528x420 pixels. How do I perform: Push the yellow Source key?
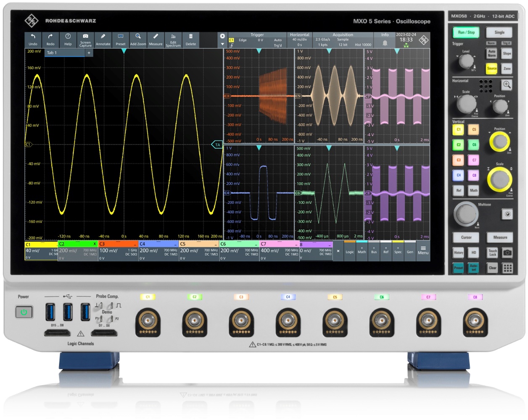[491, 68]
